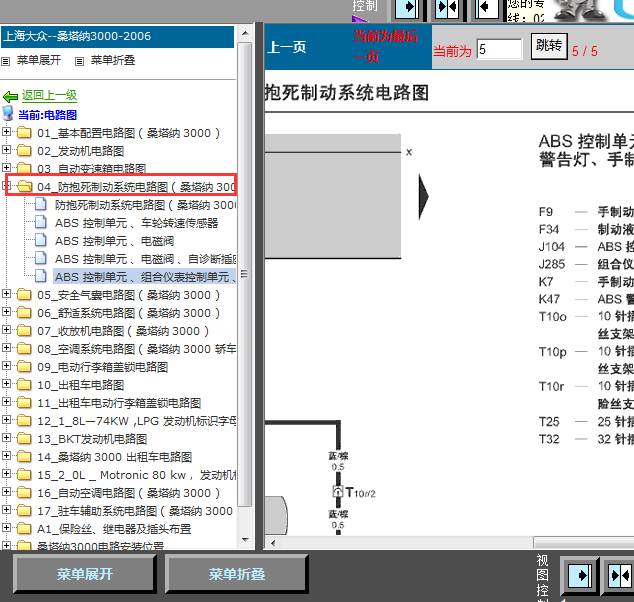634x602 pixels.
Task: Click the bottom 菜单折叠 button
Action: point(237,574)
